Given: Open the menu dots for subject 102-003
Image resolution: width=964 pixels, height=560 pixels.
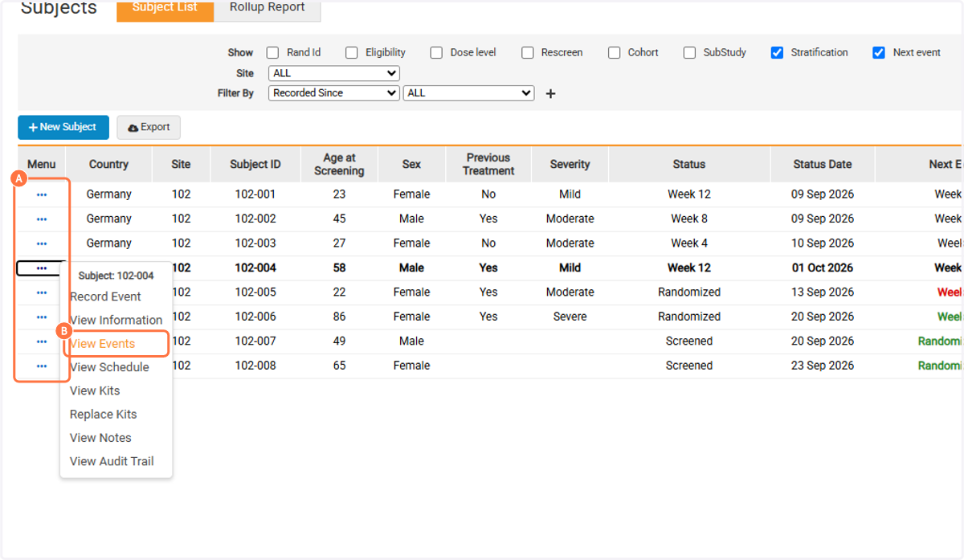Looking at the screenshot, I should (x=42, y=243).
